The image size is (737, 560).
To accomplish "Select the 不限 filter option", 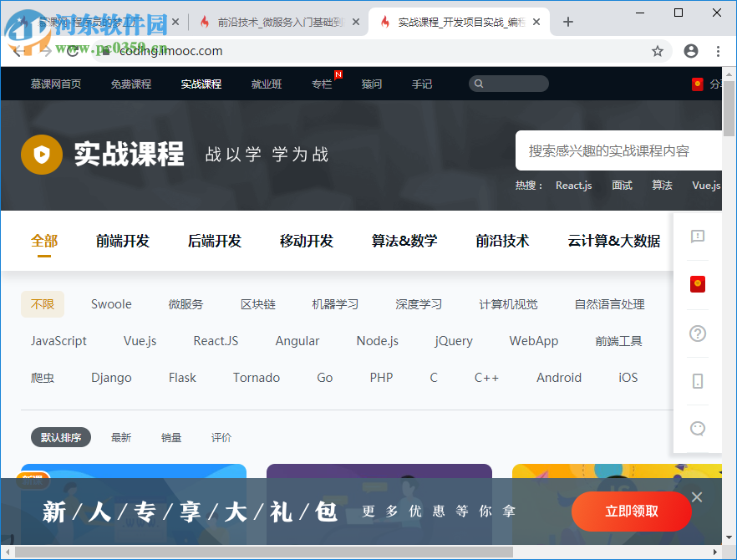I will coord(43,304).
